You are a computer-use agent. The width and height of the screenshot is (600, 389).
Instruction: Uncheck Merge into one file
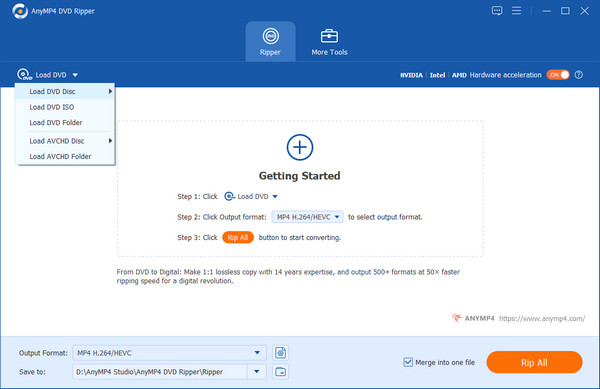tap(408, 362)
